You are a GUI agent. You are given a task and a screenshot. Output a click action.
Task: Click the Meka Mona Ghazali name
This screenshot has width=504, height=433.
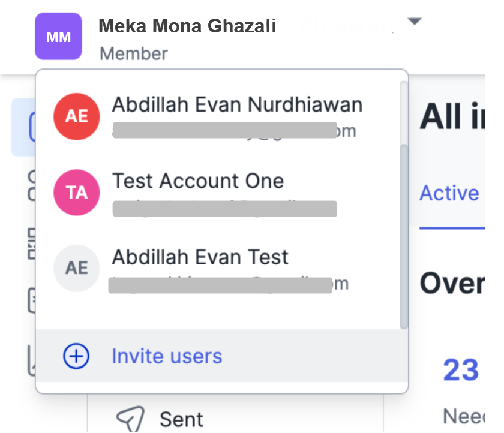(x=187, y=26)
